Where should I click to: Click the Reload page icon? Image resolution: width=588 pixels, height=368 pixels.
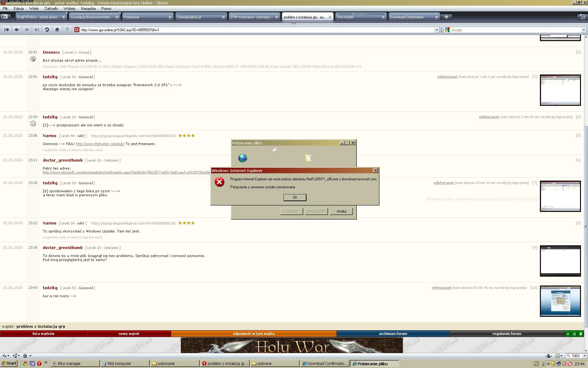coord(47,30)
